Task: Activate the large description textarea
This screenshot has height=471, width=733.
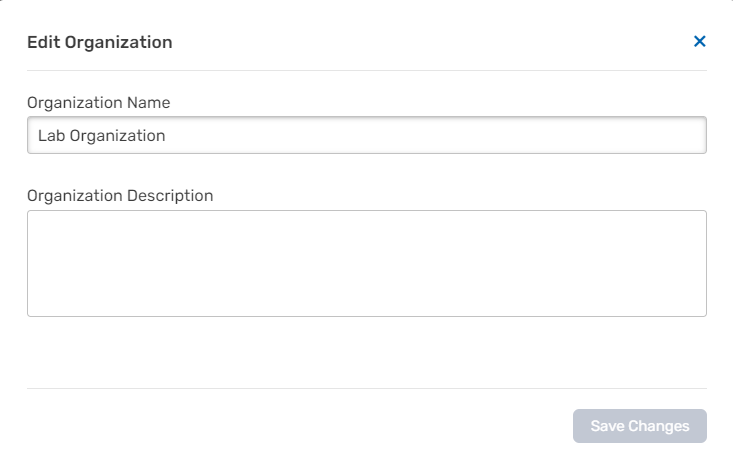Action: [x=366, y=263]
